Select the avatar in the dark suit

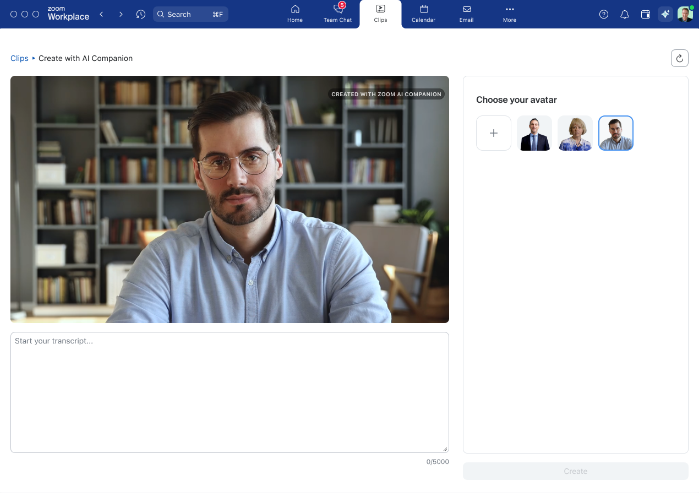pyautogui.click(x=534, y=133)
